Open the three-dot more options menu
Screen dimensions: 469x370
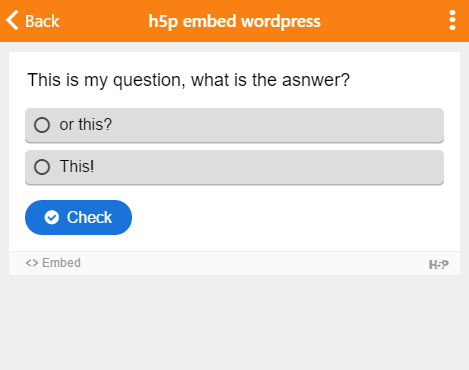pos(452,21)
